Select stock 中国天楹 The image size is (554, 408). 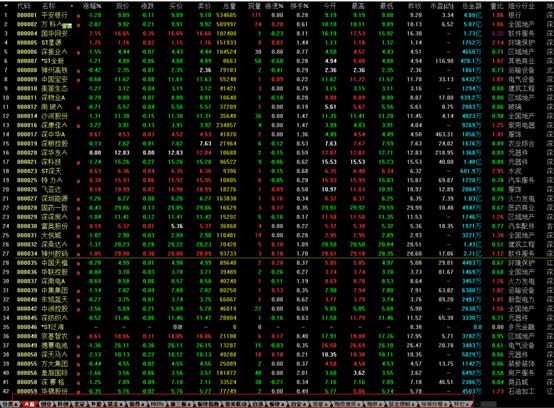coord(54,263)
